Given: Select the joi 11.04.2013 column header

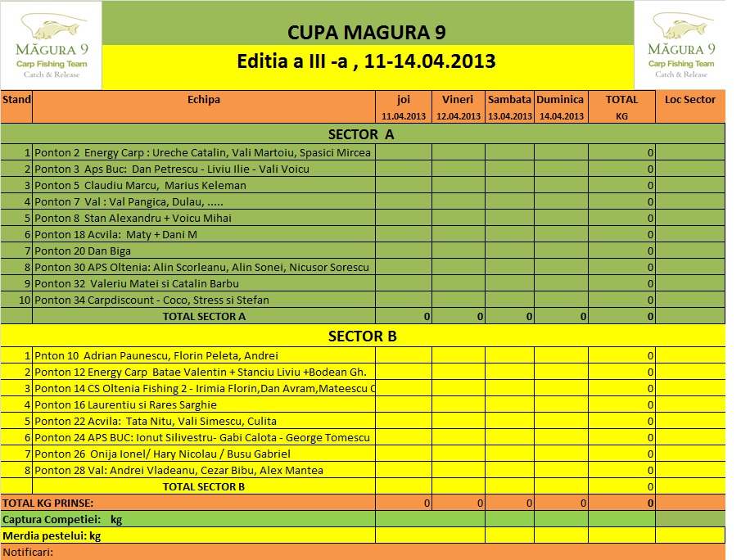Looking at the screenshot, I should [x=403, y=106].
